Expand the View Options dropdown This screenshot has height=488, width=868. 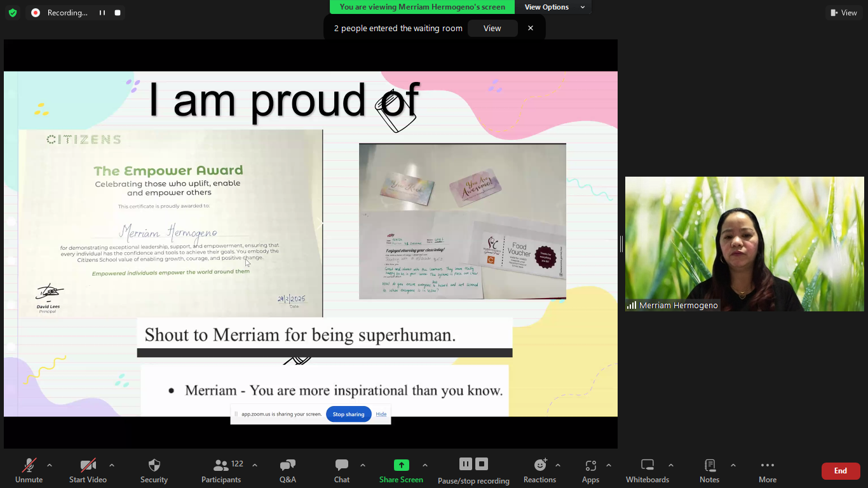(x=554, y=7)
